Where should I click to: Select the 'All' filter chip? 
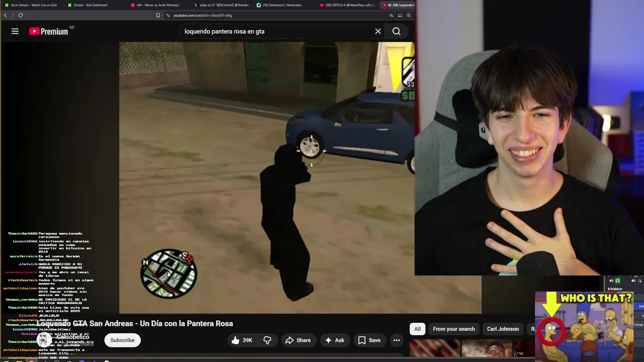(x=417, y=329)
